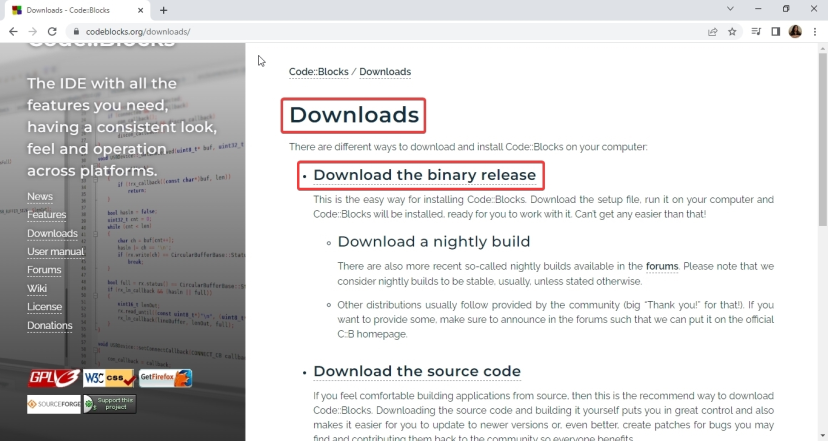Bookmark this page with star icon

click(x=732, y=32)
